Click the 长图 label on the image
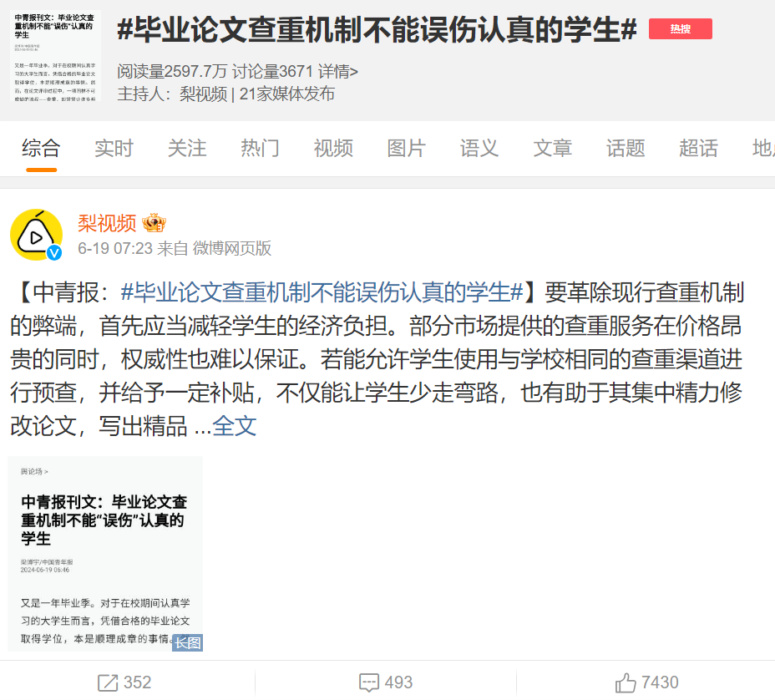The image size is (775, 700). pyautogui.click(x=188, y=642)
